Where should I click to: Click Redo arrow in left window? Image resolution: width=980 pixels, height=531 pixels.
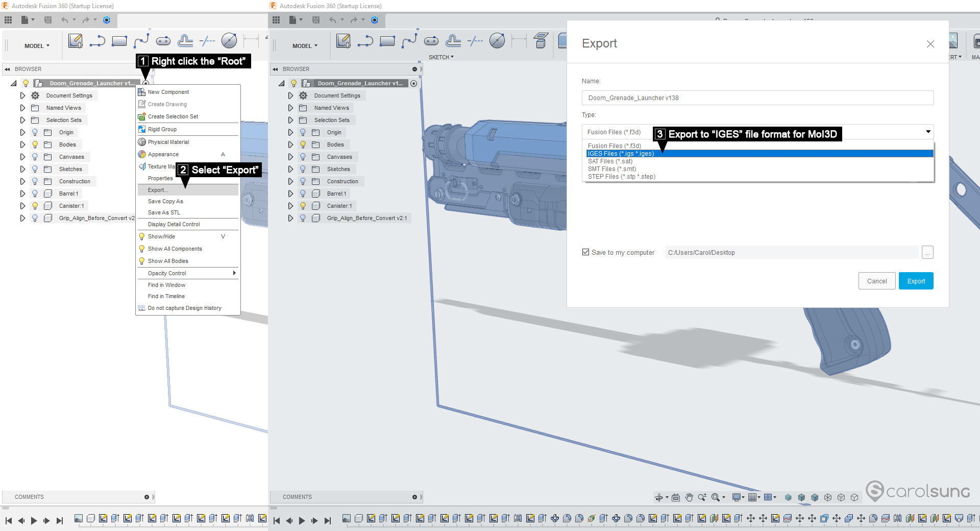click(x=86, y=20)
